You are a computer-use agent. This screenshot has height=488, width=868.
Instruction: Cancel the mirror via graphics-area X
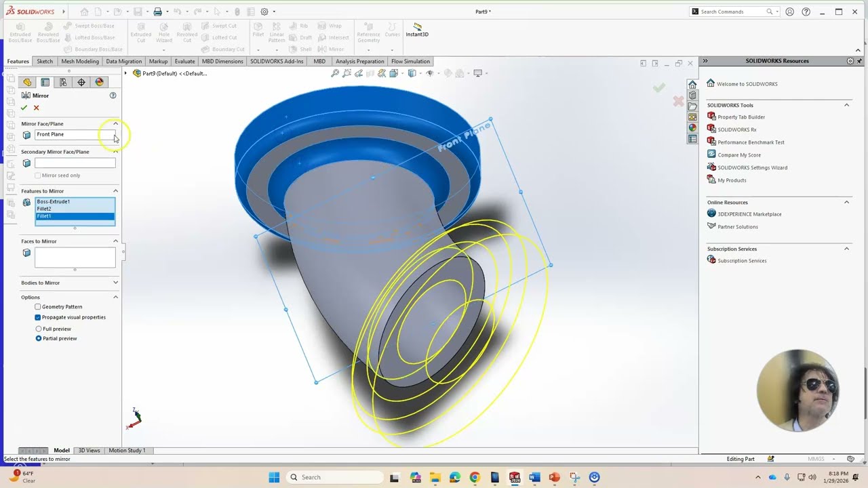678,101
